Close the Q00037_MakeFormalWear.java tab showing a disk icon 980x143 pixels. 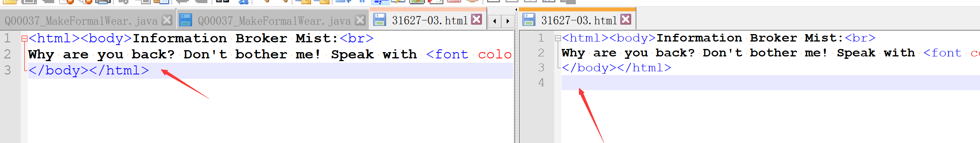click(360, 20)
